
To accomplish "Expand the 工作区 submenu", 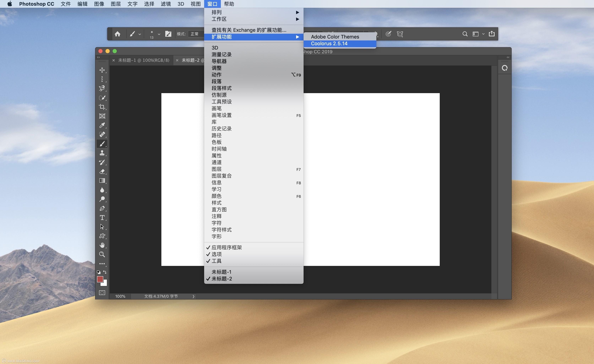I will pos(254,19).
